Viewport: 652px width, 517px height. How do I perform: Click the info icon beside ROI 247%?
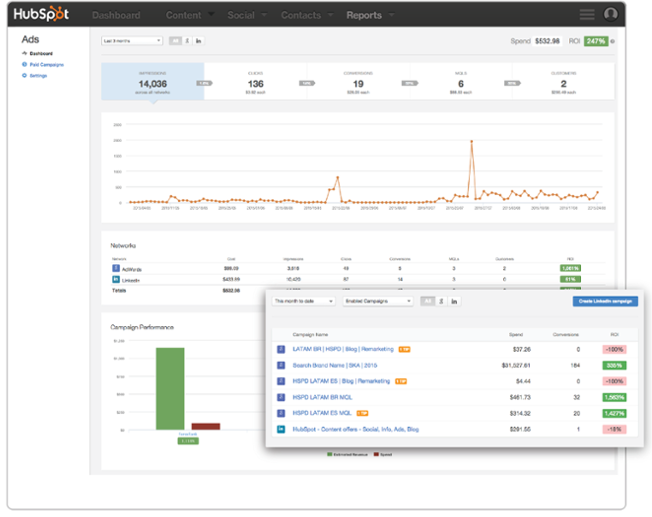click(612, 41)
